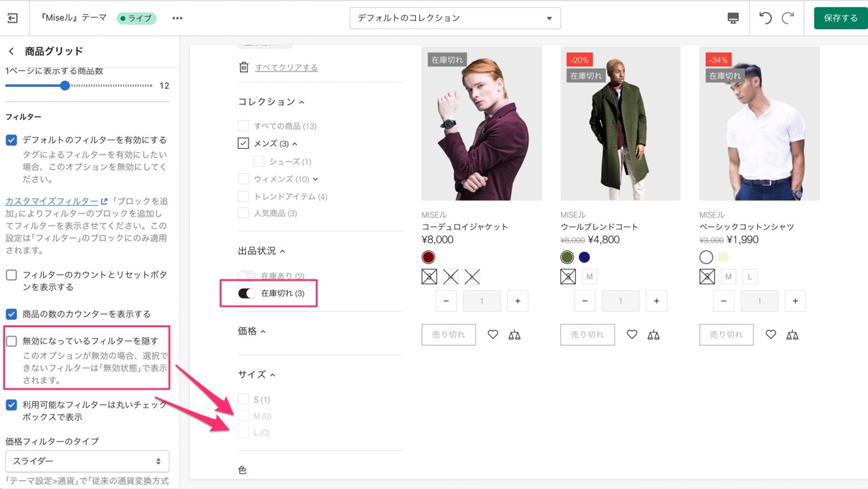The width and height of the screenshot is (868, 489).
Task: Click the compare scales icon under ウールブレンドコート
Action: 653,335
